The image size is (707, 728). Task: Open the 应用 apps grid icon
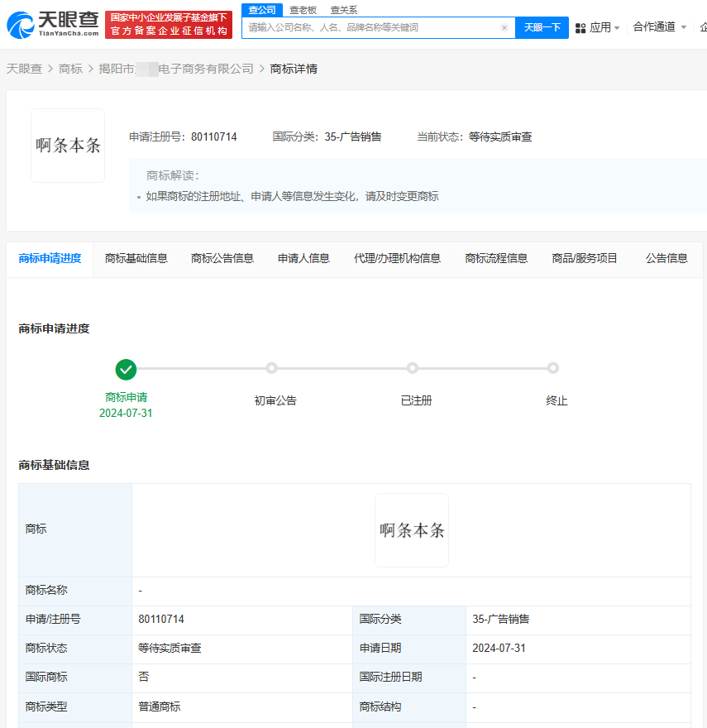580,28
